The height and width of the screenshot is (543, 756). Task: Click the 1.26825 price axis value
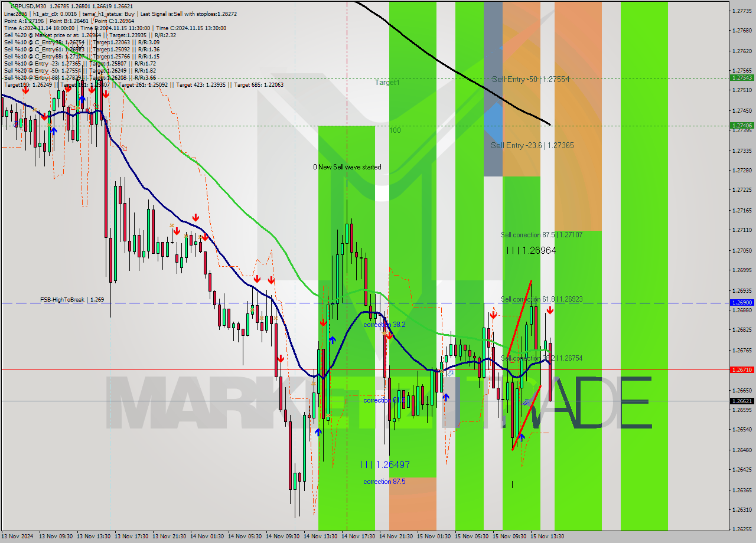pyautogui.click(x=742, y=329)
